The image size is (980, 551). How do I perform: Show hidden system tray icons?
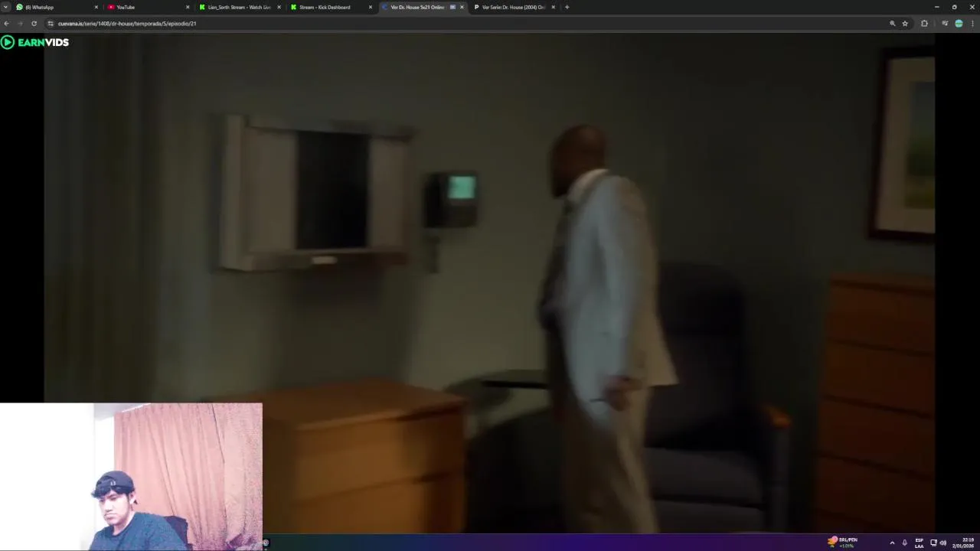(892, 543)
